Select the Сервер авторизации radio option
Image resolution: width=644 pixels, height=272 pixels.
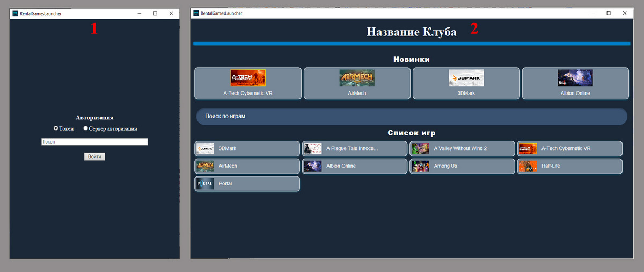pyautogui.click(x=86, y=128)
